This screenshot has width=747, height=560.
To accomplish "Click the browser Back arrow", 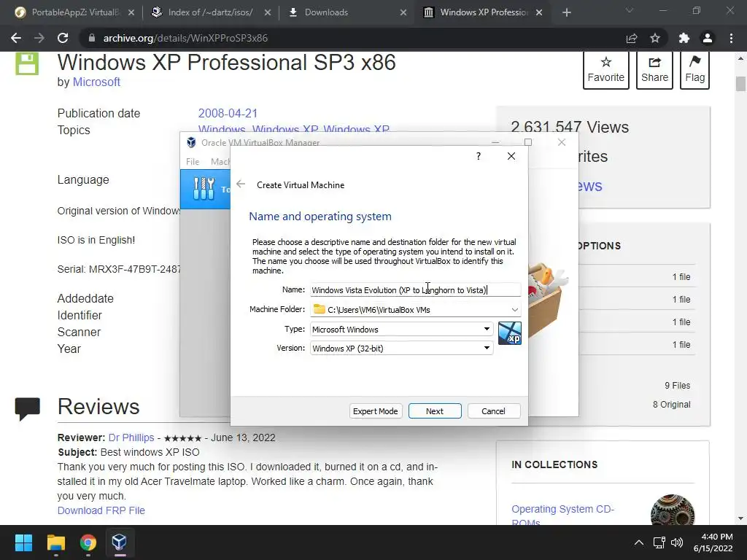I will click(x=16, y=38).
